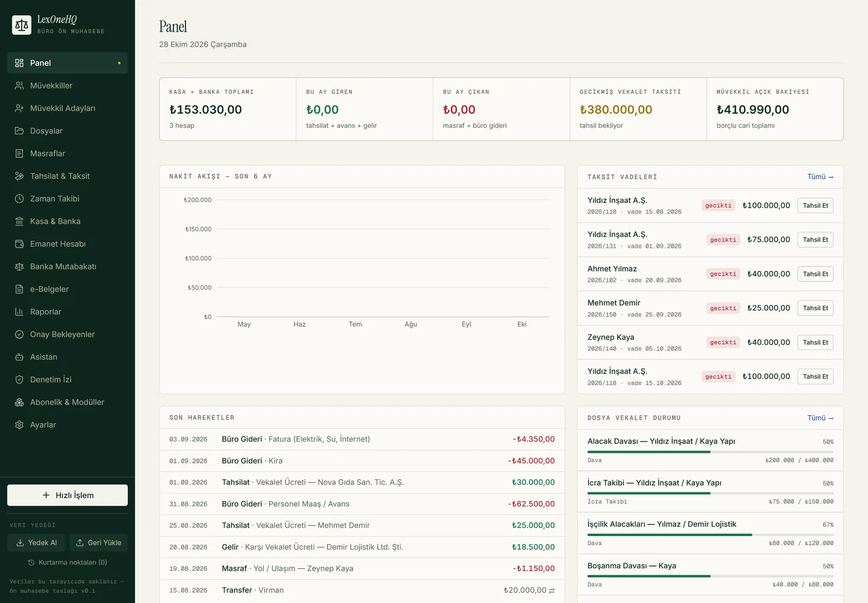Click Tahsil Et for Mehmet Demir
Screen dimensions: 868x603
815,308
